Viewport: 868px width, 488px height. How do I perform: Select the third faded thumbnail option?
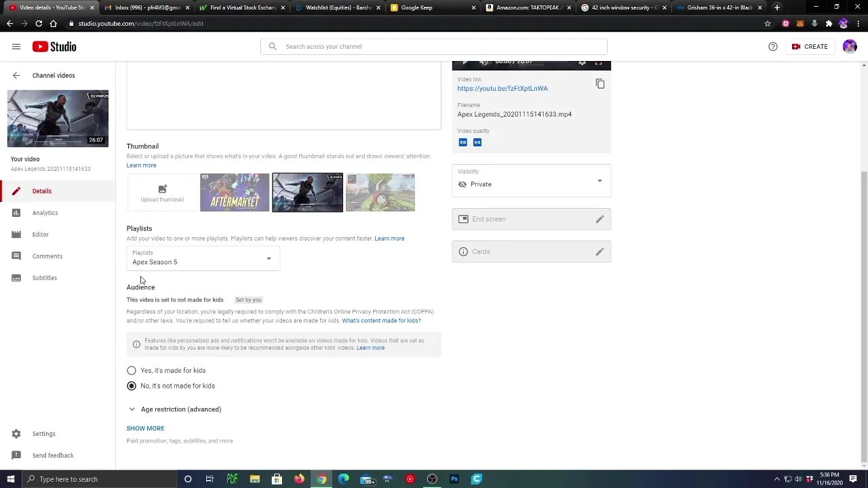[x=380, y=192]
